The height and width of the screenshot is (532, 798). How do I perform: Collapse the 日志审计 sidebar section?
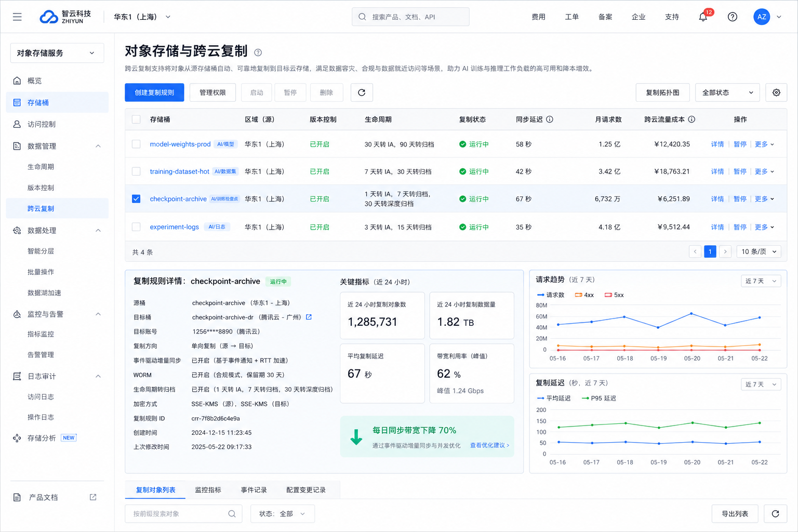(98, 376)
